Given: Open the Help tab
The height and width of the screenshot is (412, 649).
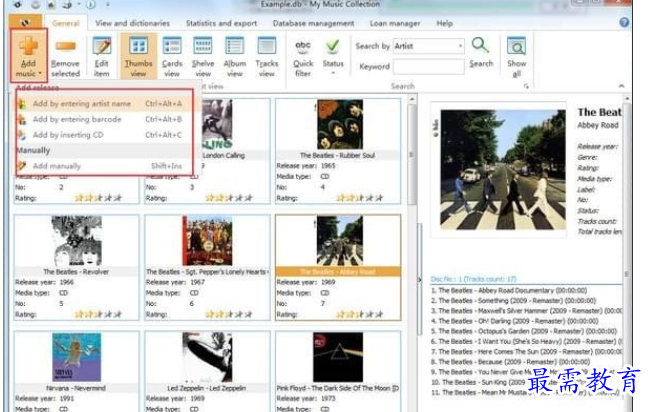Looking at the screenshot, I should click(x=444, y=23).
